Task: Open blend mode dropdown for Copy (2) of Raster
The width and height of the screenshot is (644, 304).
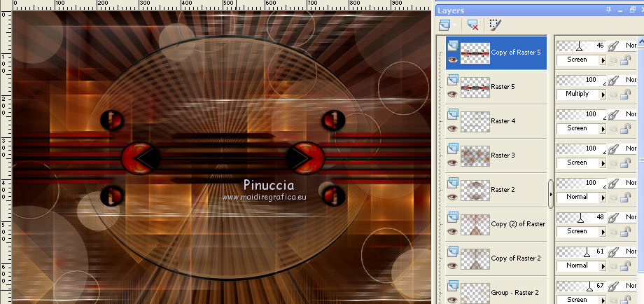Action: (x=603, y=232)
